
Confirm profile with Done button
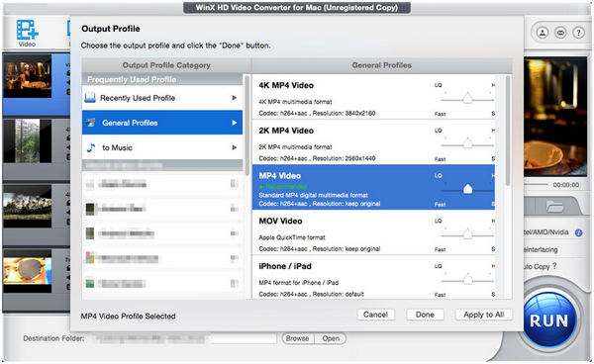click(425, 315)
